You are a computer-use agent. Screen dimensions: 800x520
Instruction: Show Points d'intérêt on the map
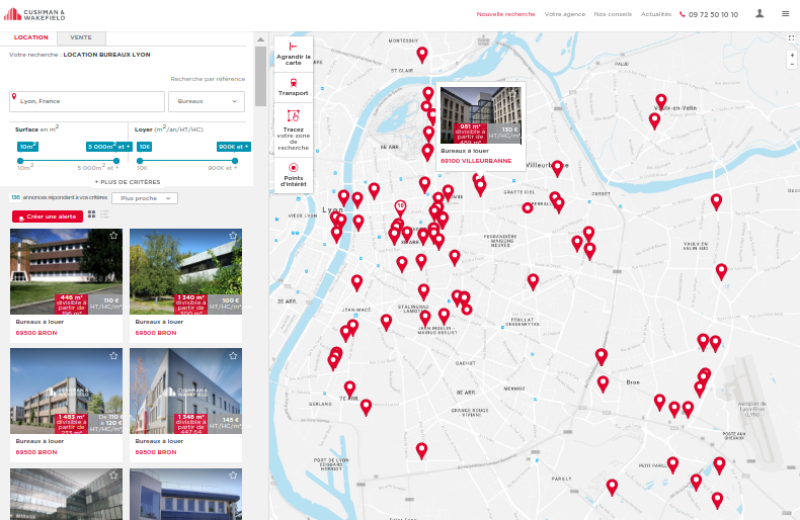[293, 175]
